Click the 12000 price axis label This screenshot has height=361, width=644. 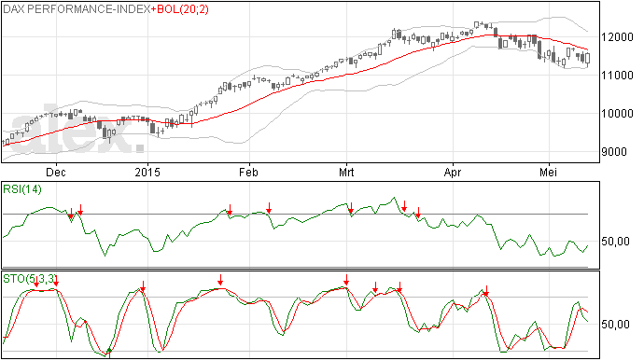(x=617, y=37)
